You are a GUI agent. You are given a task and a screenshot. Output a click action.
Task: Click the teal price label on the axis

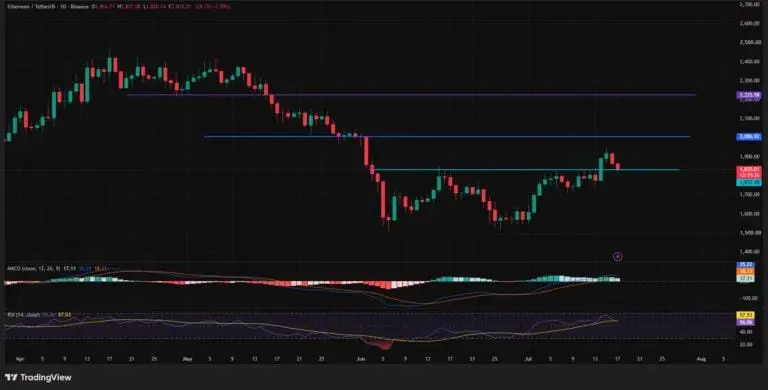[749, 182]
